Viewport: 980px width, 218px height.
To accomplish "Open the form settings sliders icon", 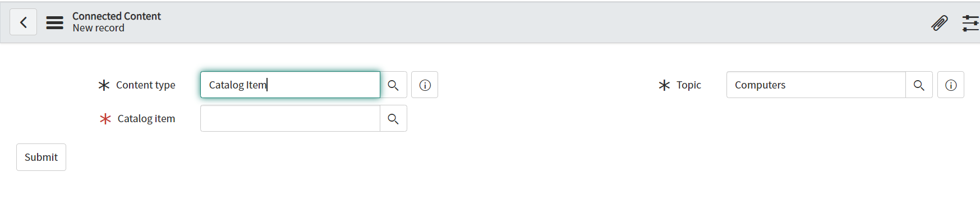I will click(970, 23).
